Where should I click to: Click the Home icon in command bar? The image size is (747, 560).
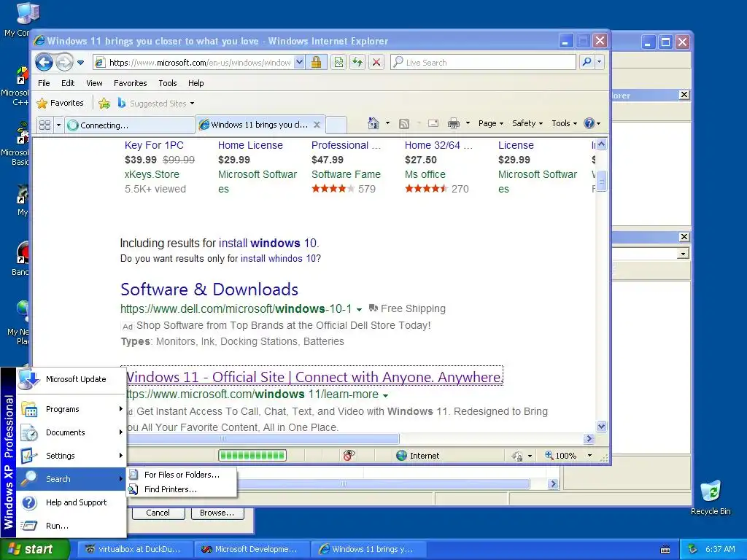pyautogui.click(x=373, y=123)
